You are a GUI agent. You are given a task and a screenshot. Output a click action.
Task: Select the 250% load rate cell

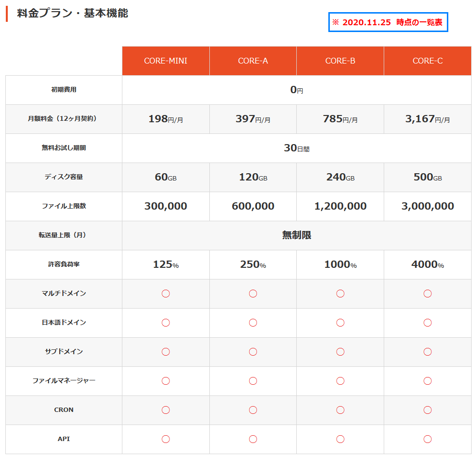tap(253, 264)
